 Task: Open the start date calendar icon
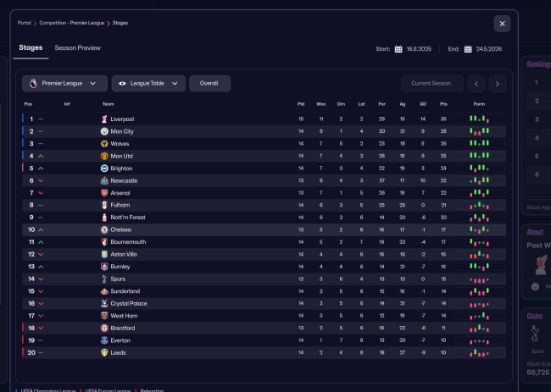click(398, 49)
